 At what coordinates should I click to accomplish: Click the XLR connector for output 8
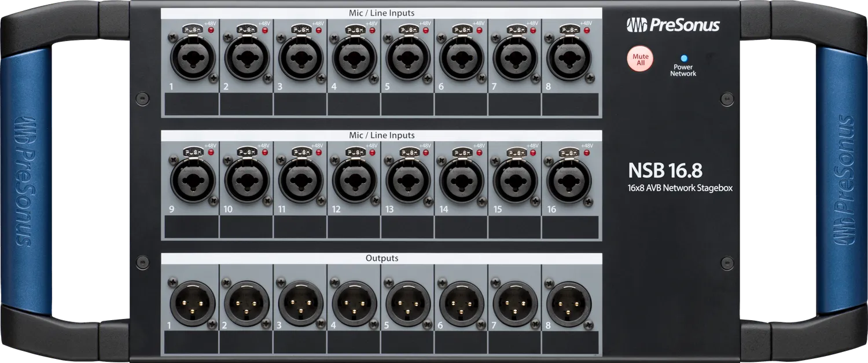click(x=569, y=304)
